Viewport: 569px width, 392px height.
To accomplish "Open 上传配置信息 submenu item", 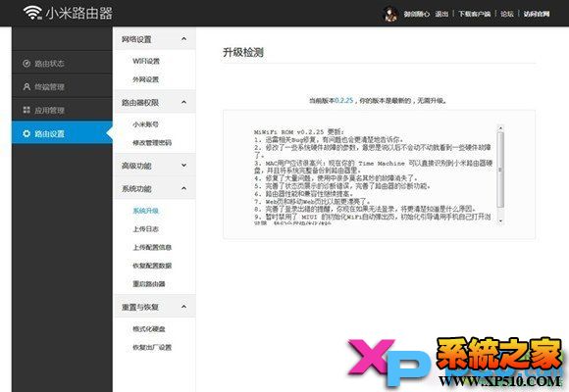I will [152, 247].
